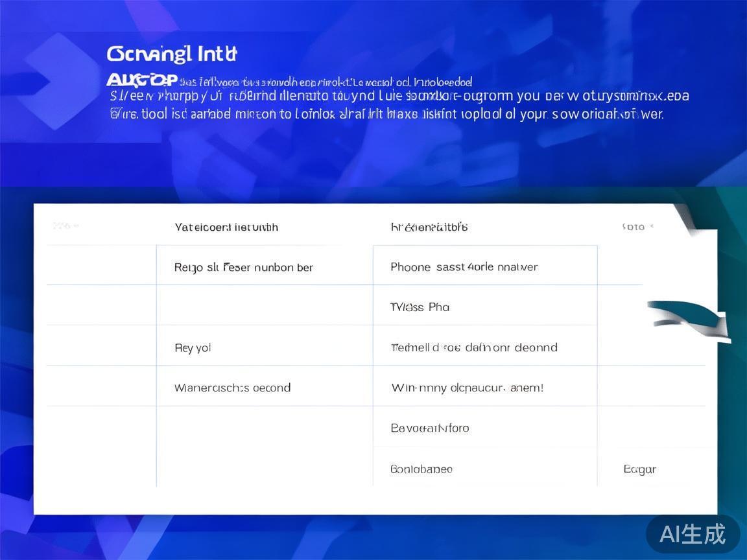Select the "hr exienstuitbls" column header

(x=429, y=227)
